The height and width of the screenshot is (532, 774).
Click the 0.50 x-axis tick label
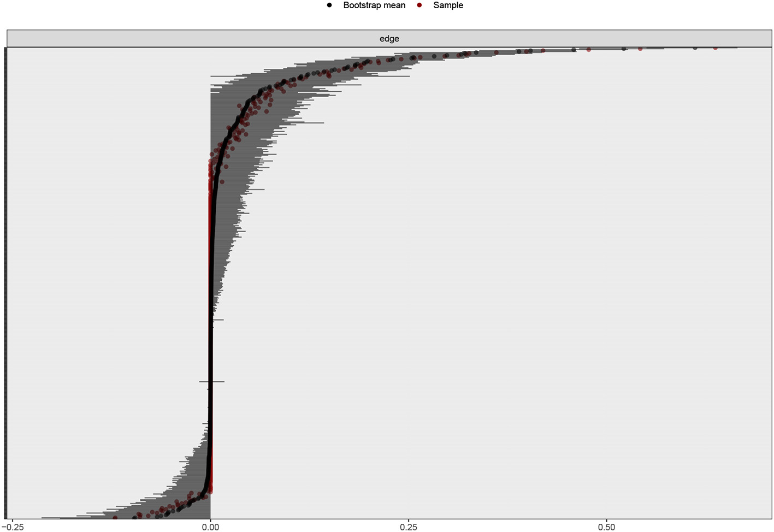pos(606,527)
